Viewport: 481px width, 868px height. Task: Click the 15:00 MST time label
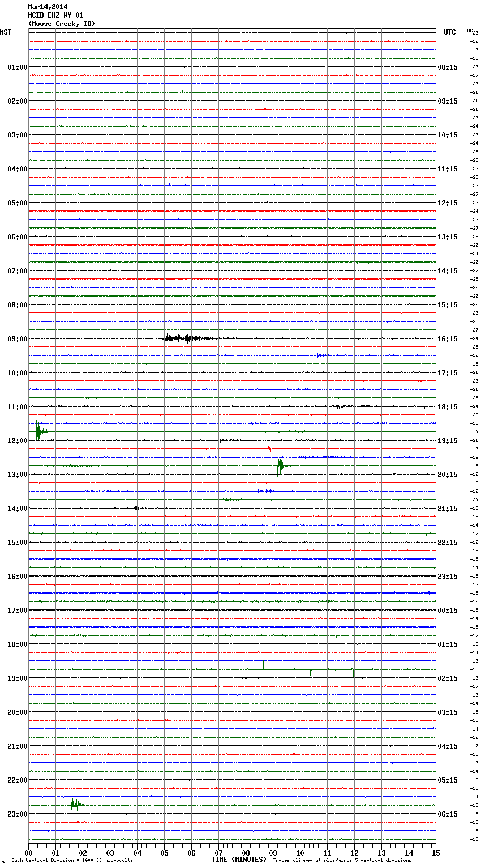coord(18,543)
